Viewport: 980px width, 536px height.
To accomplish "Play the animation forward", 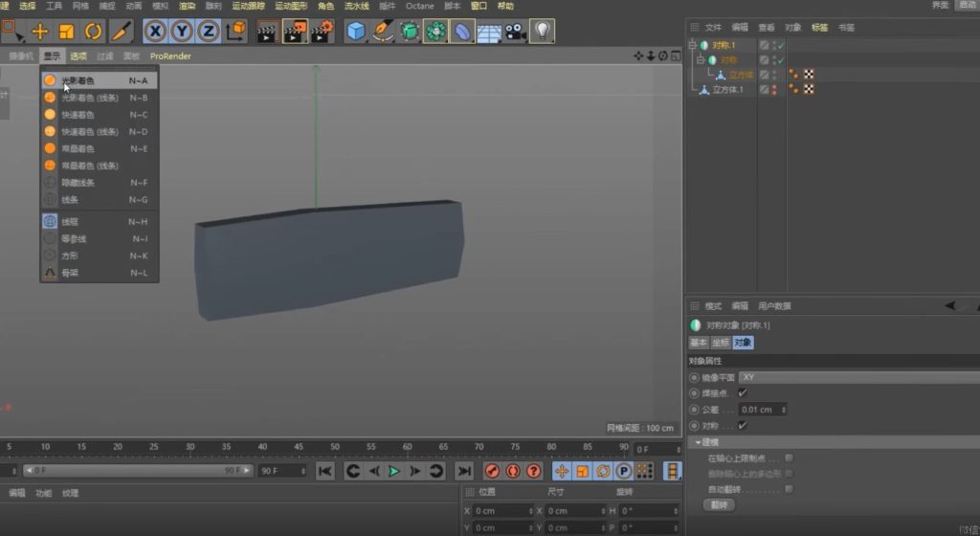I will click(393, 471).
